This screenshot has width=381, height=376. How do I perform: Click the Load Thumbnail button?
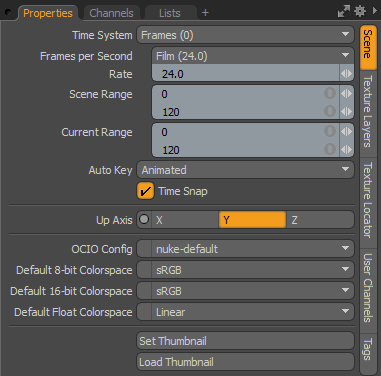[245, 362]
